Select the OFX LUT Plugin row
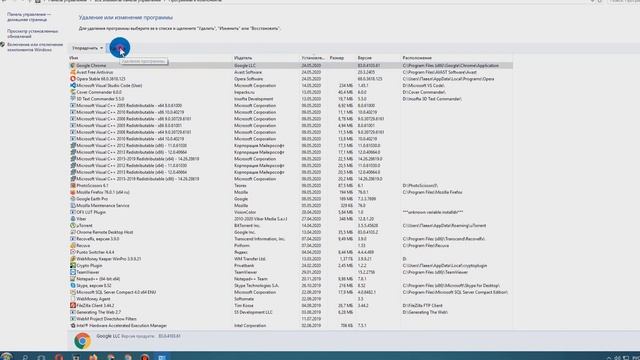 click(x=291, y=212)
